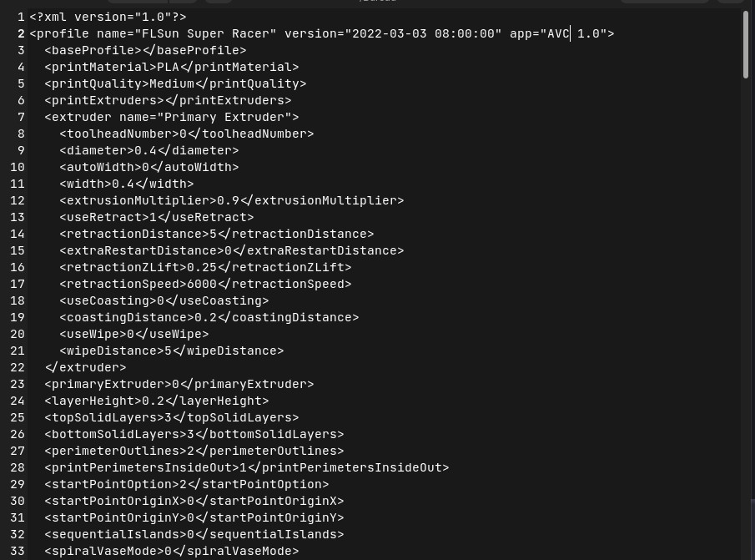The width and height of the screenshot is (755, 560).
Task: Click line number 7 in the gutter
Action: pyautogui.click(x=21, y=117)
